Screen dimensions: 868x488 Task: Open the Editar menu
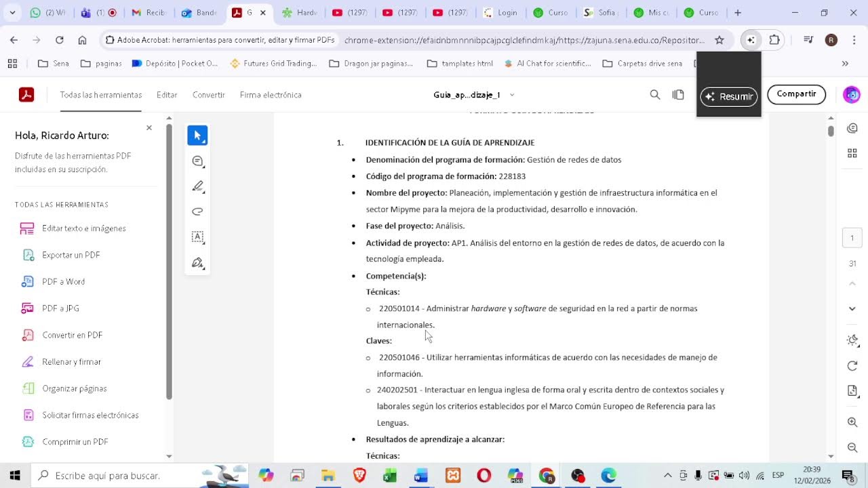point(167,95)
